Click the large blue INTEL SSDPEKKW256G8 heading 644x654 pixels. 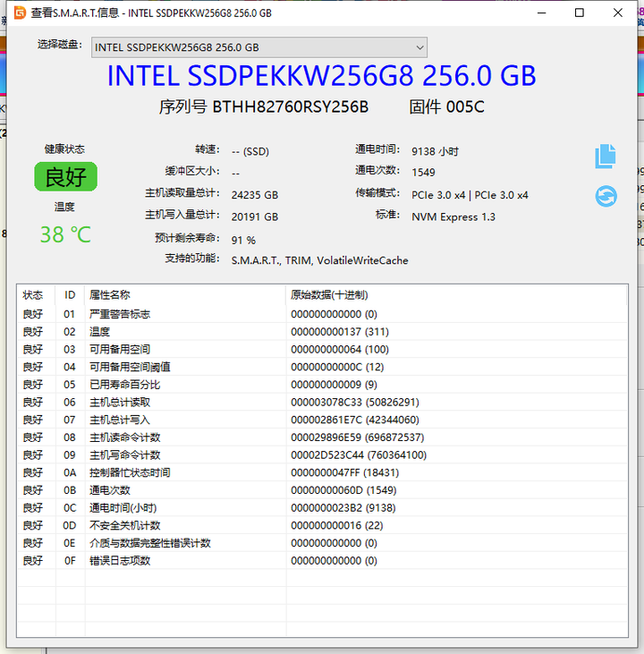click(322, 75)
